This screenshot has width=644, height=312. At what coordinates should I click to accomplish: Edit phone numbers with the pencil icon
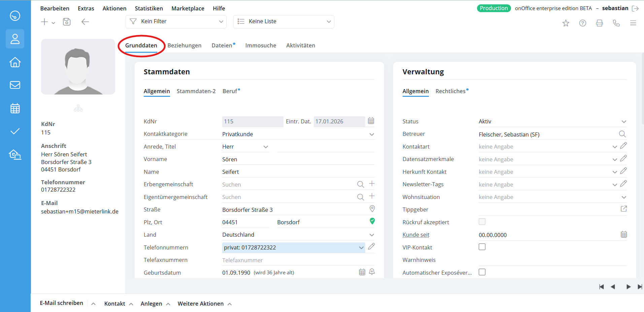point(371,247)
